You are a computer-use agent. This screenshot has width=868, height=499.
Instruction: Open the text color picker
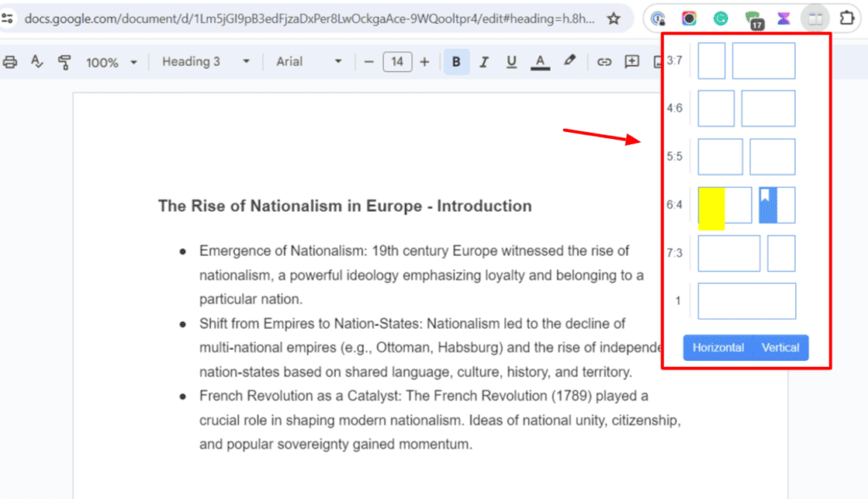click(x=539, y=62)
